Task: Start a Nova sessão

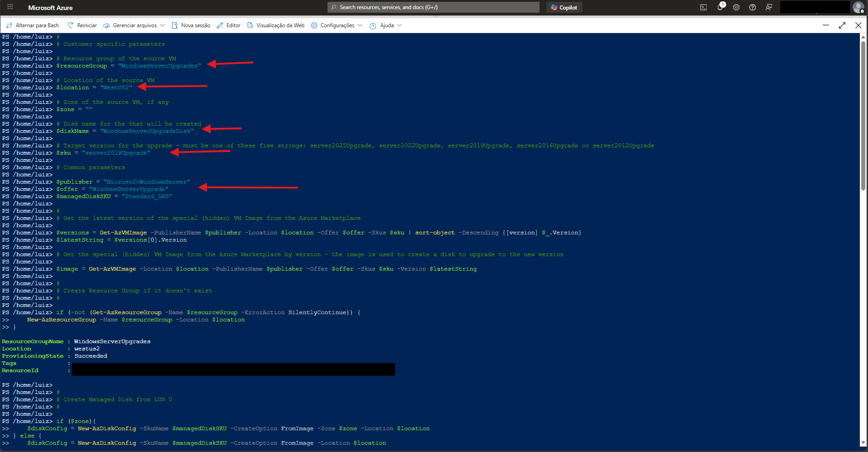Action: click(191, 25)
